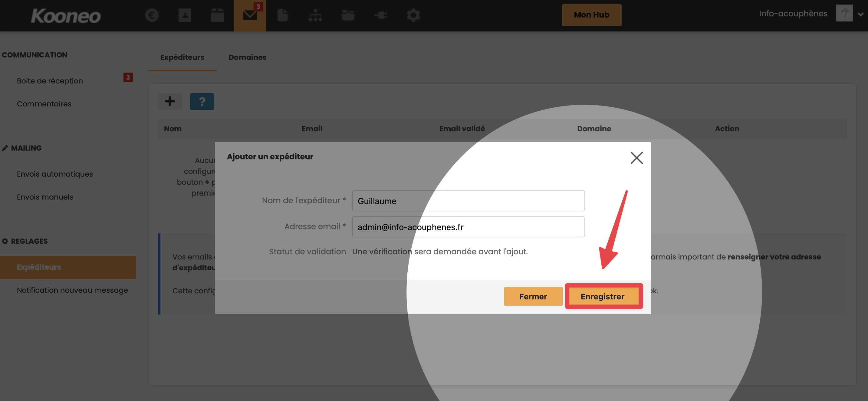Open the organization hierarchy icon
The height and width of the screenshot is (401, 868).
click(315, 15)
